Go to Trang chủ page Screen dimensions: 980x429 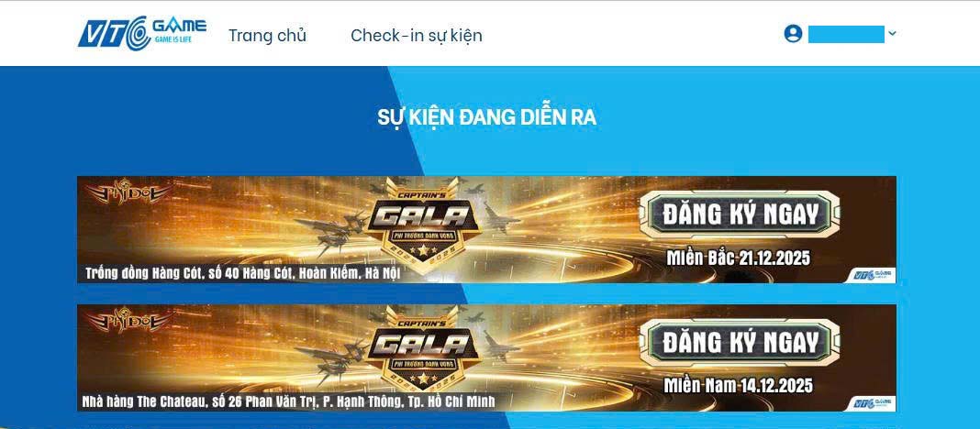pyautogui.click(x=268, y=36)
